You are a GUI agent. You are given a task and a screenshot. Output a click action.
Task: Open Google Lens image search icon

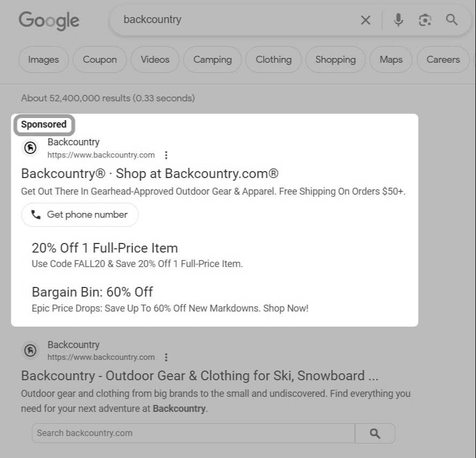click(x=425, y=20)
